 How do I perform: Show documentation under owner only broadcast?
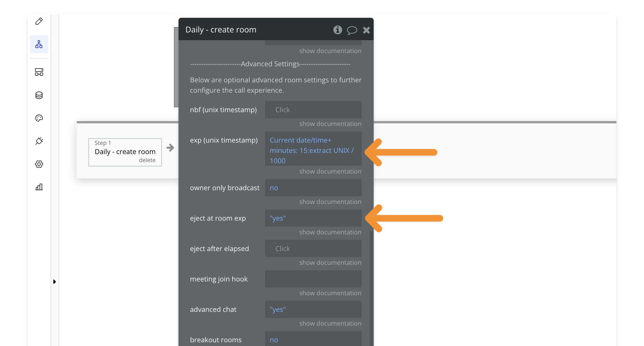point(330,202)
